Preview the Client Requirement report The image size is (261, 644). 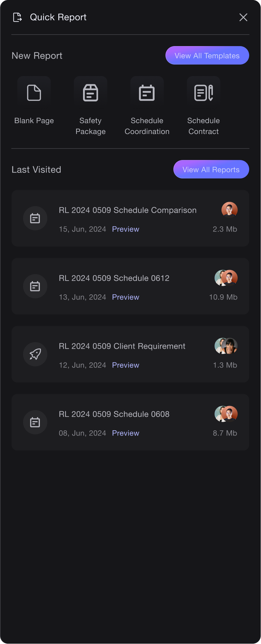[x=126, y=365]
